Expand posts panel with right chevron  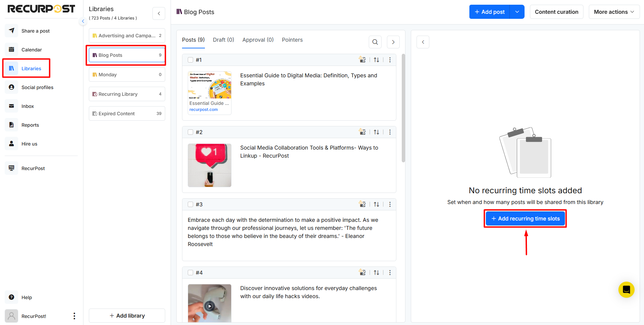pyautogui.click(x=393, y=42)
